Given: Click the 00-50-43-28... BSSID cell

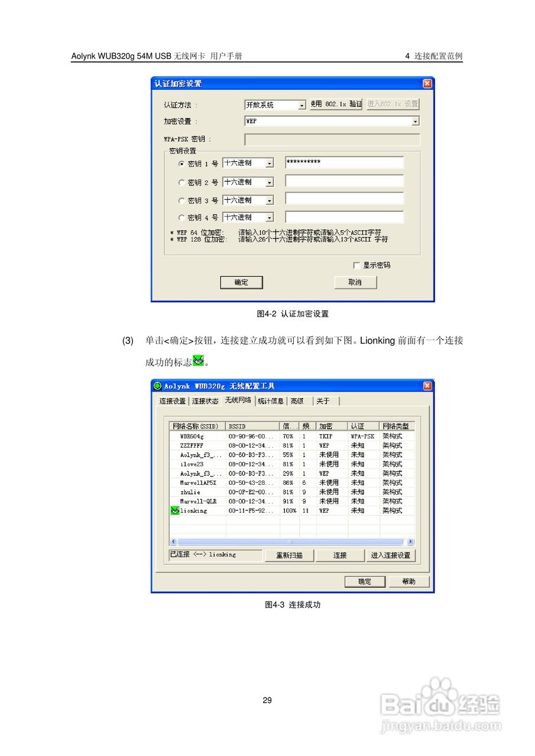Looking at the screenshot, I should [251, 483].
